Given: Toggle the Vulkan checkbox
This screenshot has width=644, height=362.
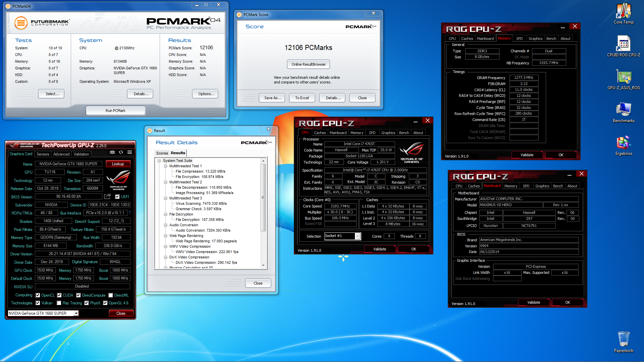Looking at the screenshot, I should 38,303.
